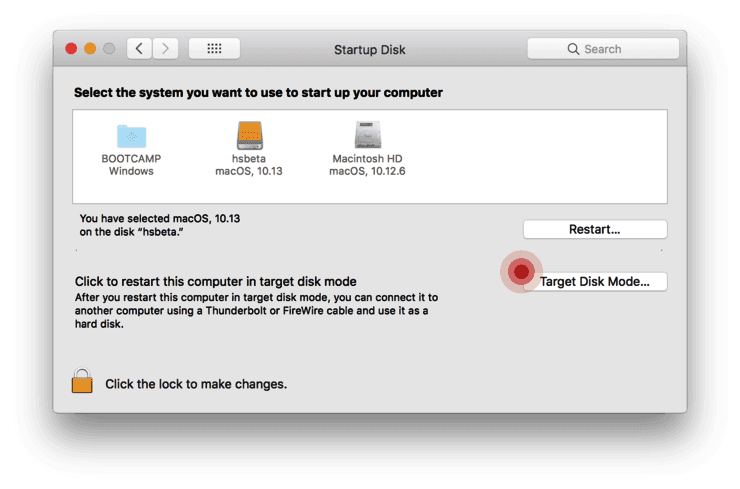Go back with the left arrow button
This screenshot has width=740, height=489.
tap(139, 49)
